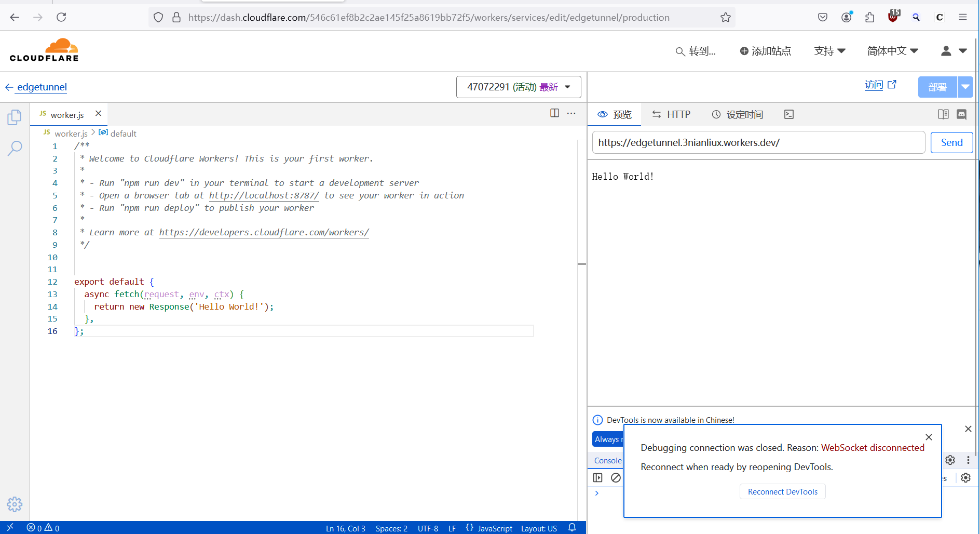Open the Search icon in editor sidebar
Image resolution: width=980 pixels, height=534 pixels.
click(x=15, y=149)
